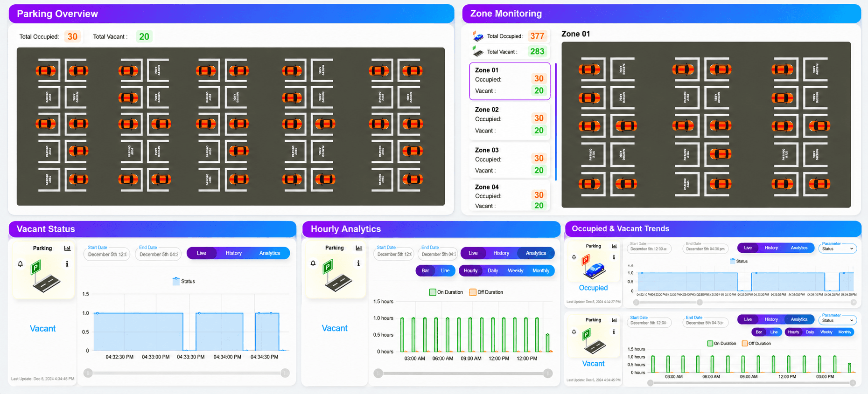Click left range slider handle under Vacant Status chart
The height and width of the screenshot is (394, 868).
[88, 373]
